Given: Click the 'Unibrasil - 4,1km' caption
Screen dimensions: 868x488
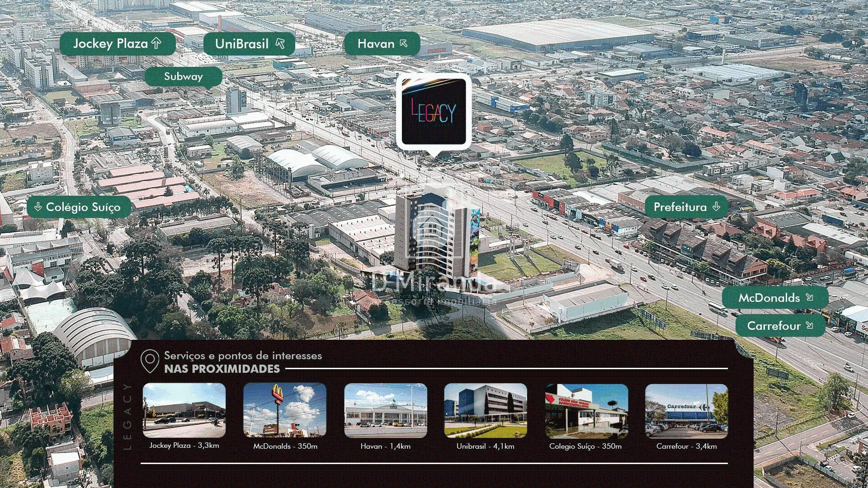Looking at the screenshot, I should pos(486,446).
